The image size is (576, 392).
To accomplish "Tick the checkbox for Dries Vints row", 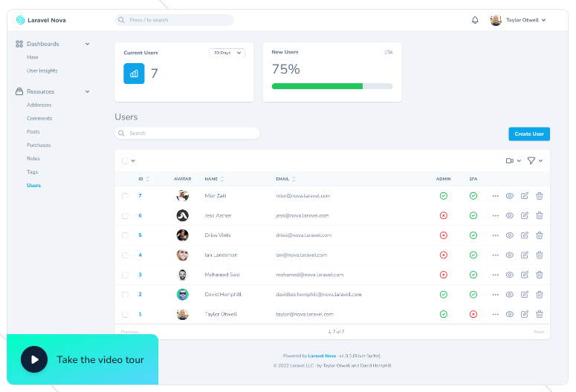I will (126, 235).
